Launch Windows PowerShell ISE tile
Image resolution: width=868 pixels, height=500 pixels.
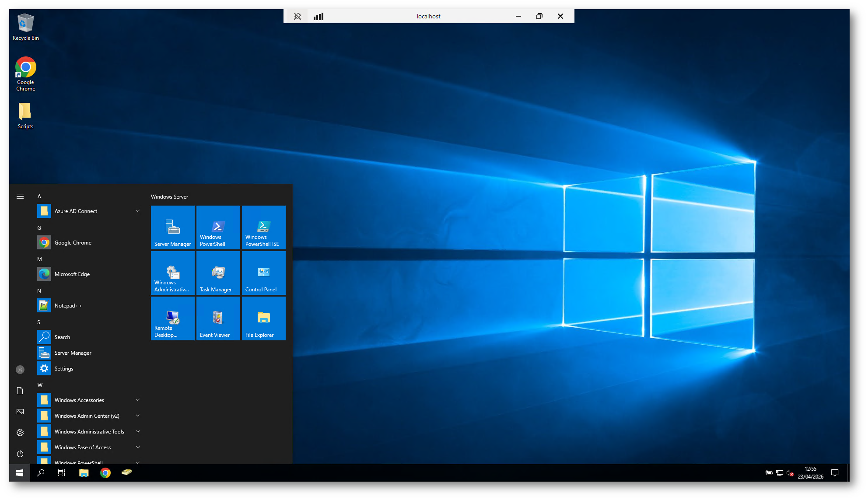point(263,227)
